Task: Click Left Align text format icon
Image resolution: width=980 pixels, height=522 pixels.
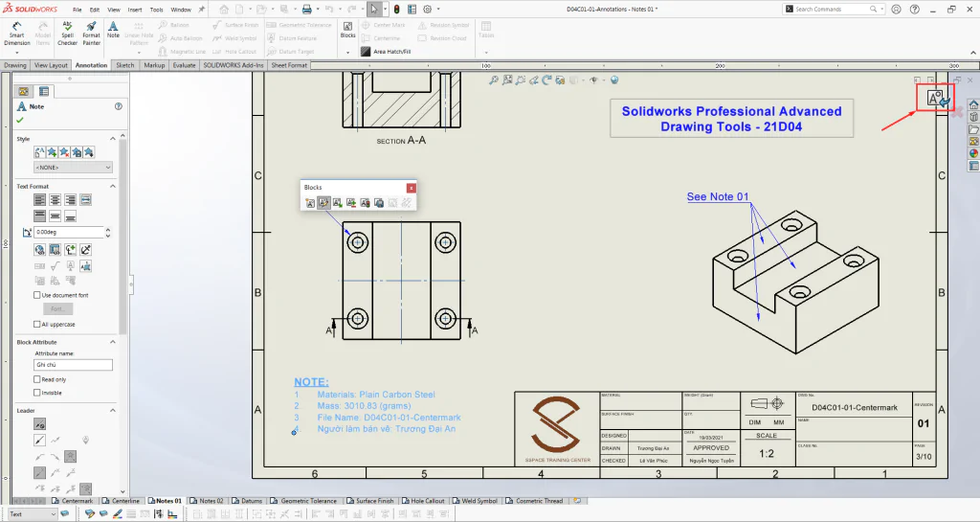Action: click(39, 200)
